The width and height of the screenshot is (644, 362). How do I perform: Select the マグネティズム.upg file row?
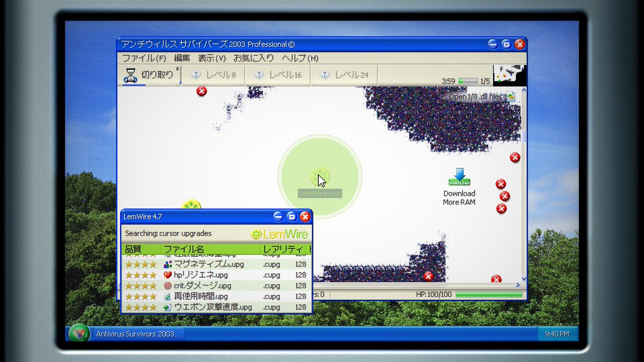216,264
